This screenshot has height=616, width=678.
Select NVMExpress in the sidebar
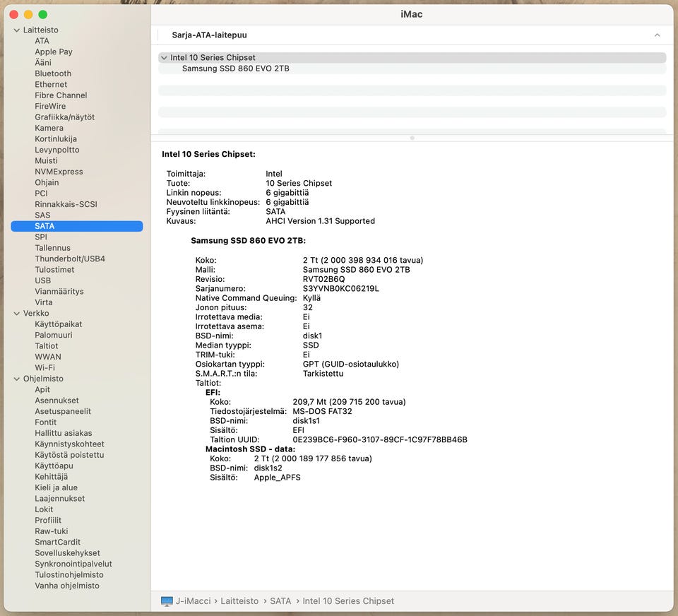pyautogui.click(x=59, y=171)
